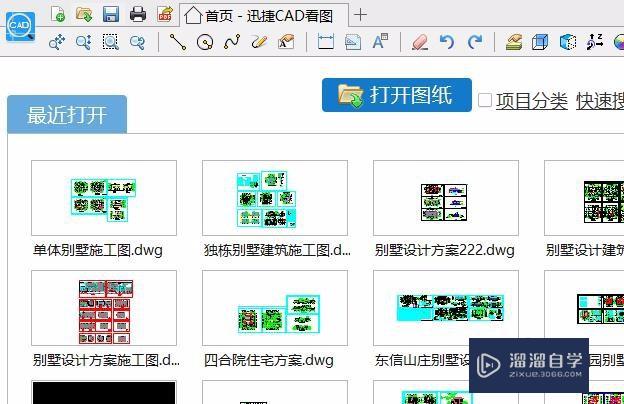Select the 最近打开 tab
The height and width of the screenshot is (404, 624).
[x=67, y=115]
